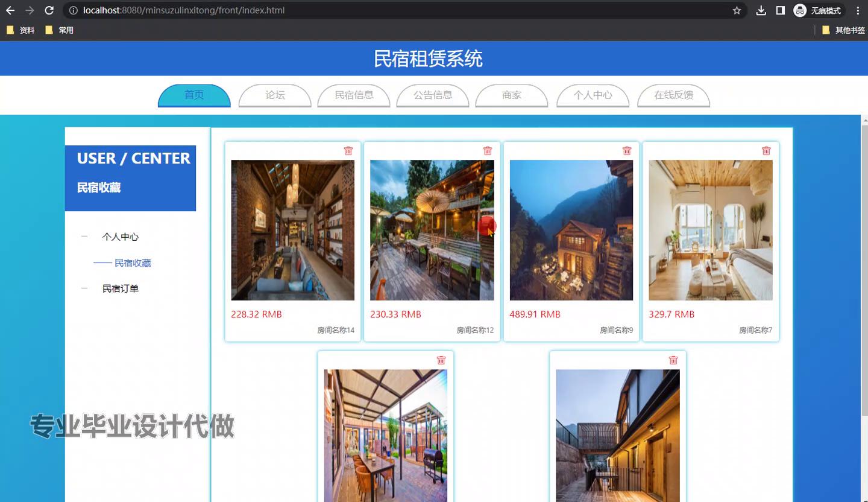Click room name 房间名称7
The width and height of the screenshot is (868, 502).
[755, 330]
